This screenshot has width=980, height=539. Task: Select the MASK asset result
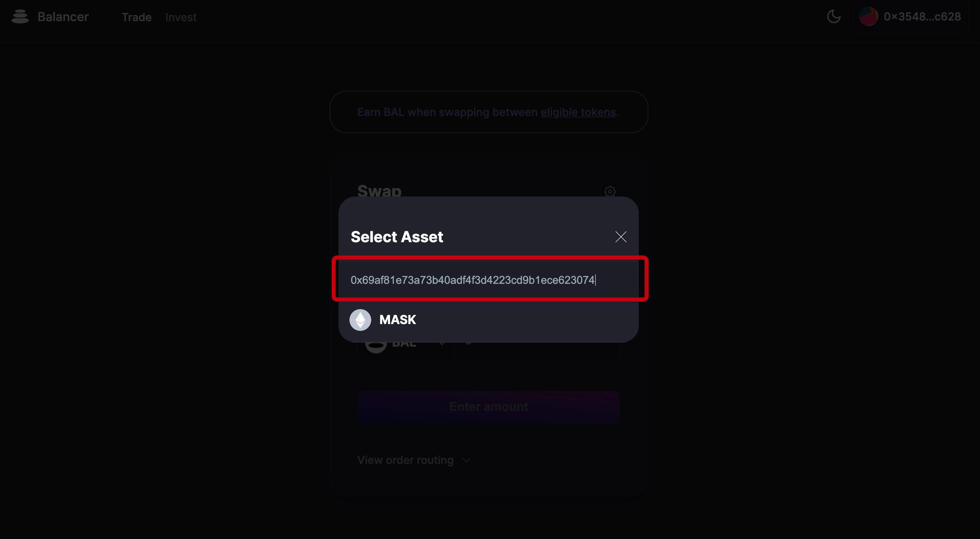(x=398, y=320)
